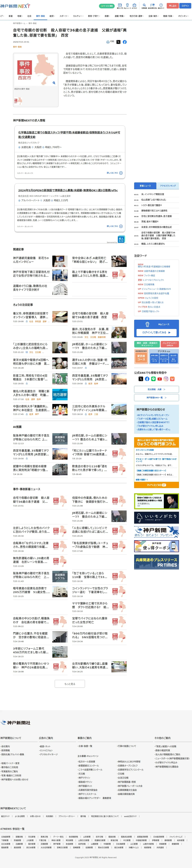Open the orange V app icon in SNS row
192x868 pixels.
(172, 379)
